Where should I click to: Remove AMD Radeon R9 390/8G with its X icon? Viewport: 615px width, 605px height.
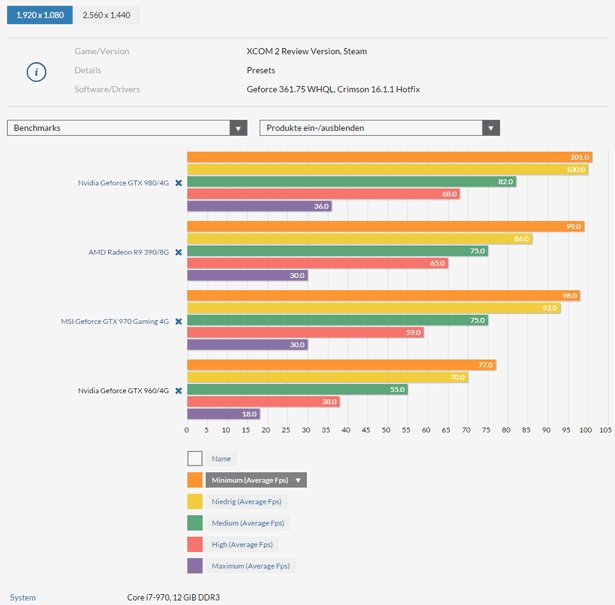click(179, 252)
